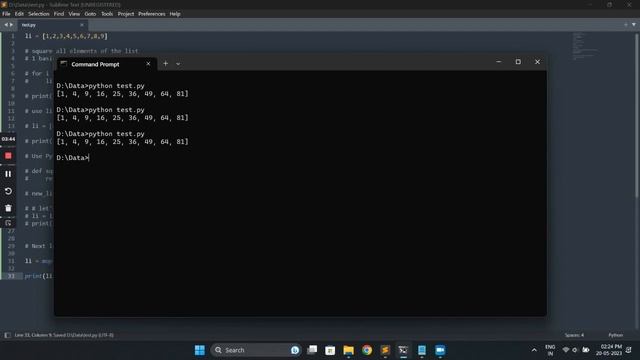Open the Windows Start menu
The width and height of the screenshot is (640, 360).
[200, 350]
